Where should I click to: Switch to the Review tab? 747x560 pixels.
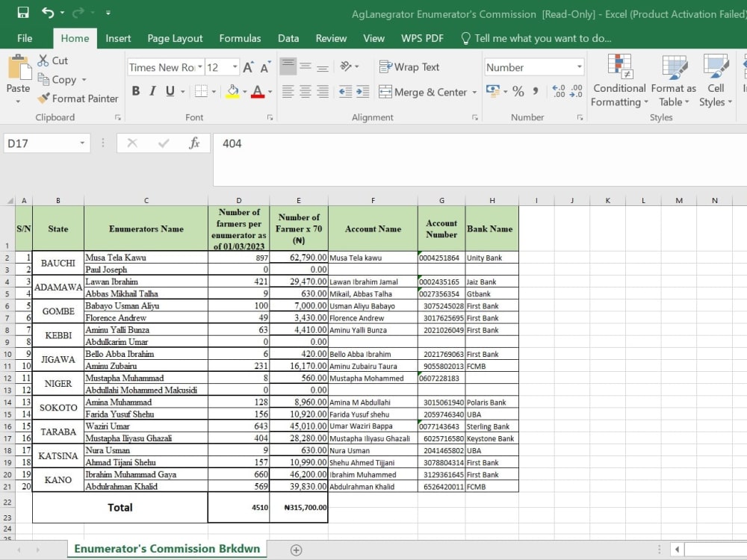pyautogui.click(x=331, y=38)
